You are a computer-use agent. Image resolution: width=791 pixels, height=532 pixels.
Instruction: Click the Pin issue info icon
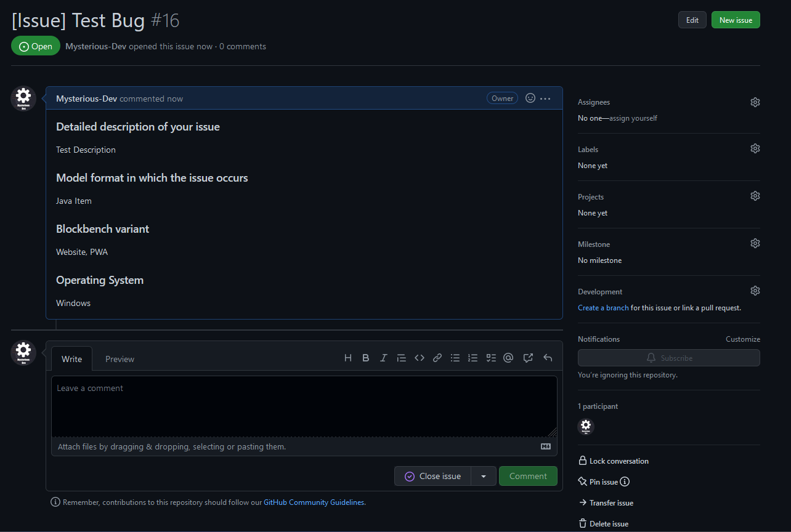click(x=625, y=482)
